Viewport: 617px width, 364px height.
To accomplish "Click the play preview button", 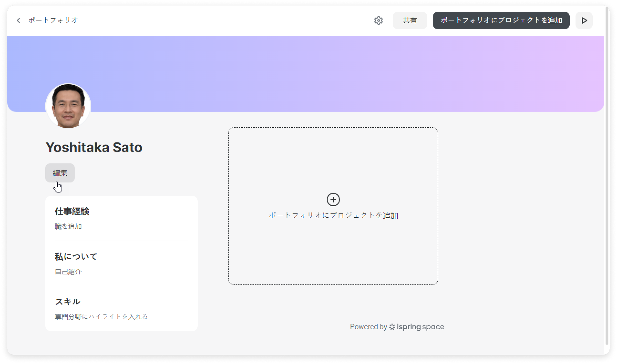I will pyautogui.click(x=584, y=20).
